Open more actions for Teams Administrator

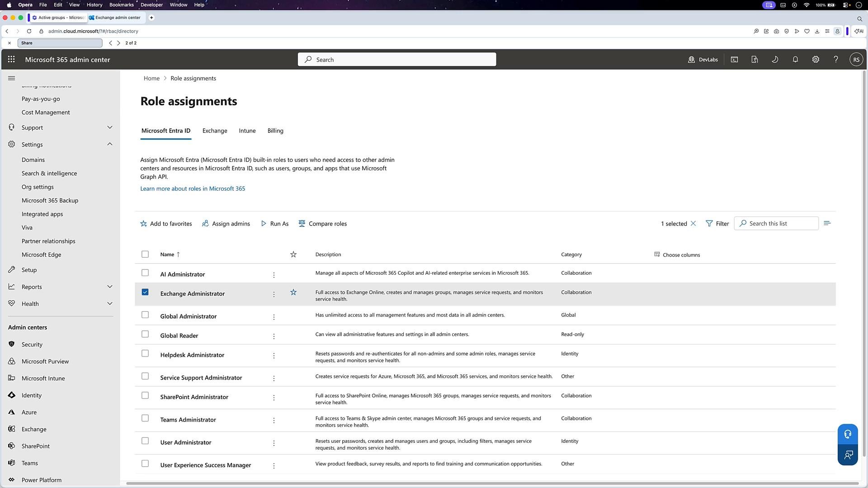pos(274,420)
